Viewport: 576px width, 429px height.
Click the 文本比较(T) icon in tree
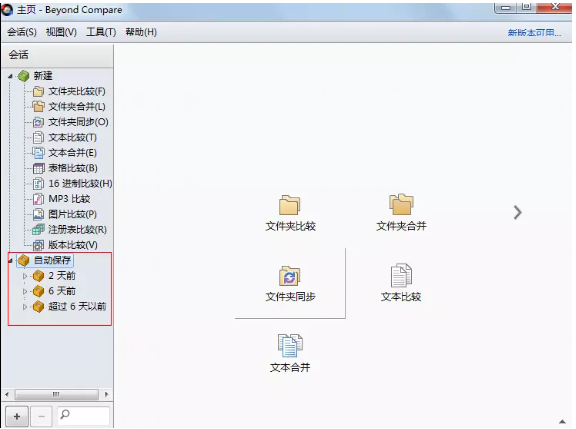click(38, 137)
